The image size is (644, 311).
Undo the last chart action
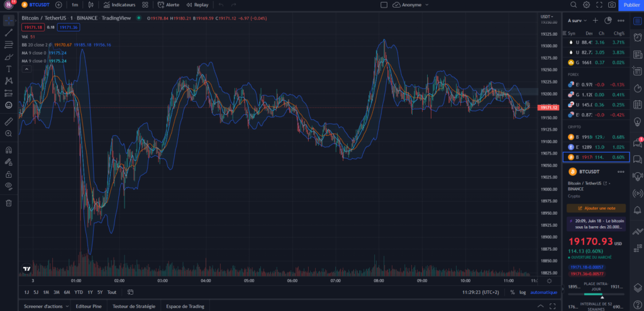pos(221,5)
